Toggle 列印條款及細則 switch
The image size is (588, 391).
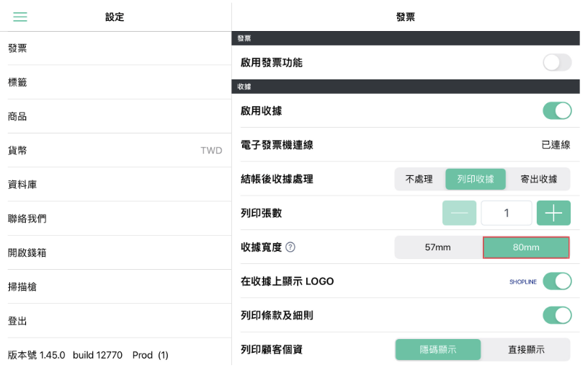click(x=557, y=315)
